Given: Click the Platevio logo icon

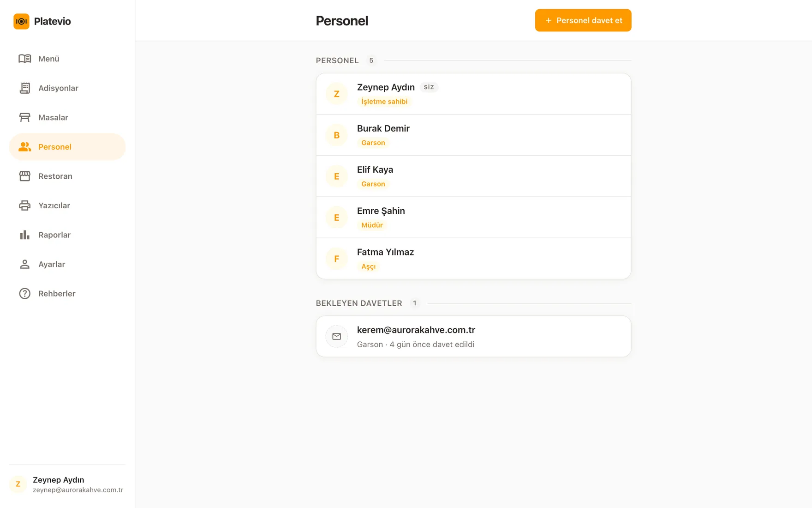Looking at the screenshot, I should [x=21, y=21].
